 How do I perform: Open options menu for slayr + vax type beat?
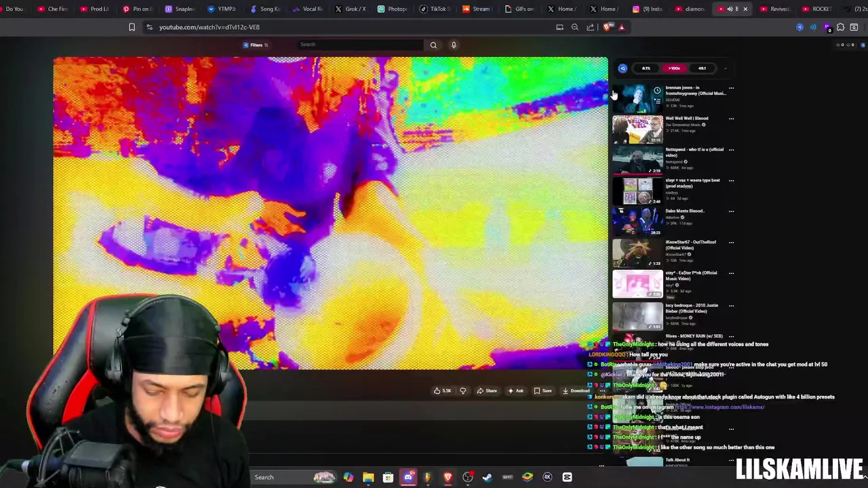click(731, 180)
